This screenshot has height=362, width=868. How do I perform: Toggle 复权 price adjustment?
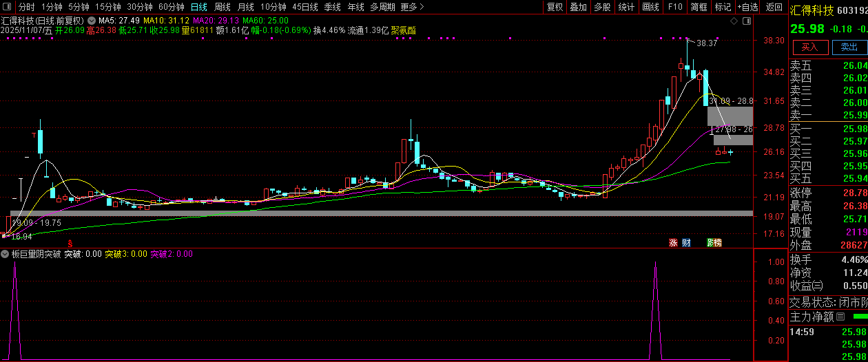[x=555, y=7]
